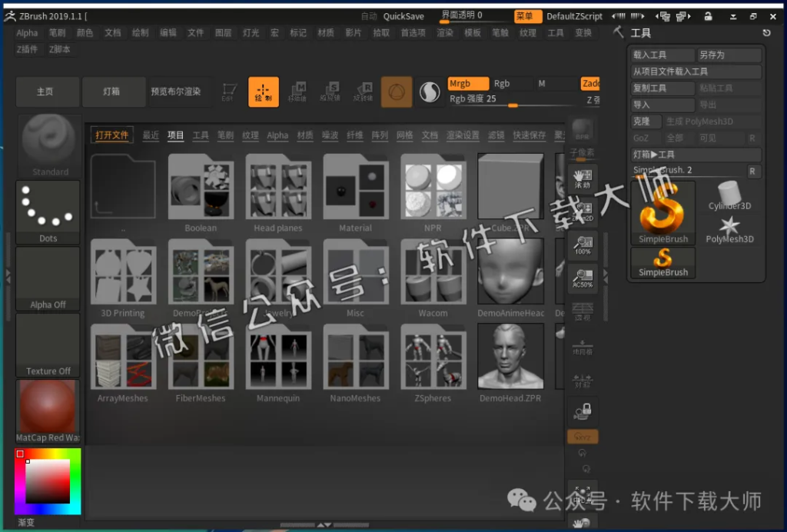
Task: Select the Scale (缩放轴) tool icon
Action: (331, 91)
